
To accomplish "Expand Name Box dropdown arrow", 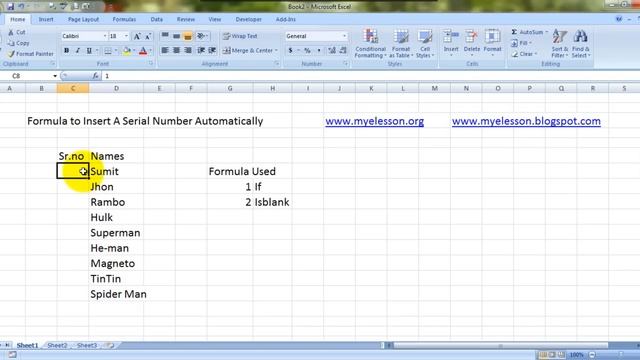I will coord(55,76).
